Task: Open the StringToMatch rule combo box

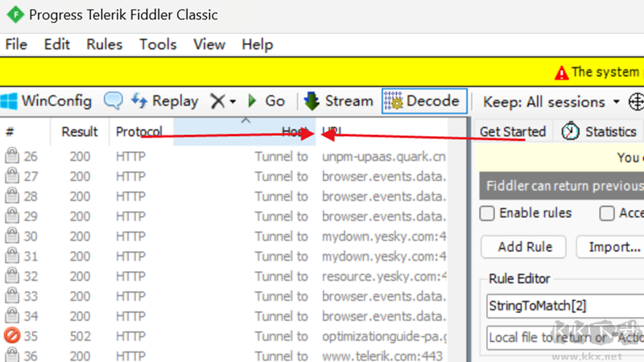Action: pos(563,306)
